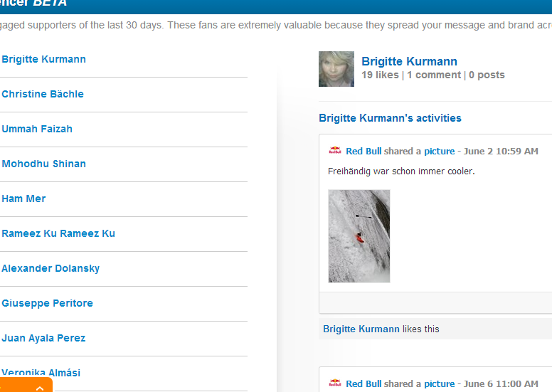Choose Juan Ayala Perez from the list
552x392 pixels.
43,338
